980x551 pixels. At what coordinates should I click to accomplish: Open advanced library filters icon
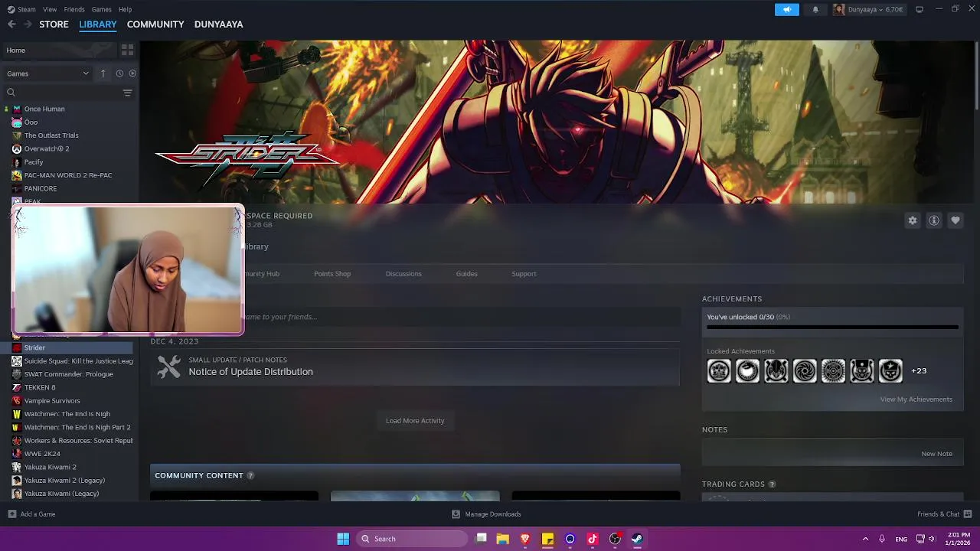[x=127, y=93]
